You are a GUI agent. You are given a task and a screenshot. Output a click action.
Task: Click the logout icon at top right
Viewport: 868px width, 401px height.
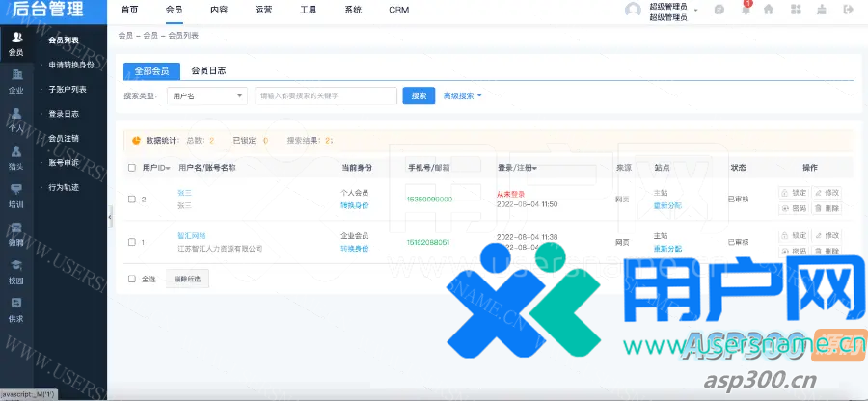tap(849, 10)
